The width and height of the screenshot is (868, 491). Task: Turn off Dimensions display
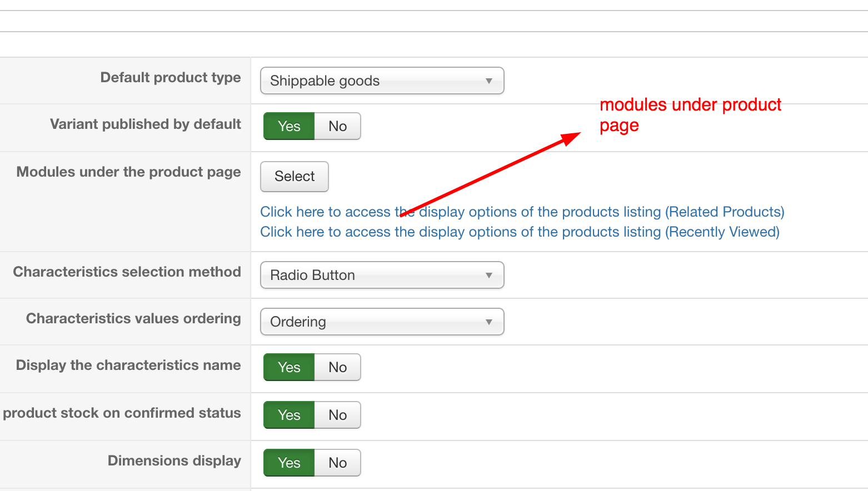(x=337, y=463)
